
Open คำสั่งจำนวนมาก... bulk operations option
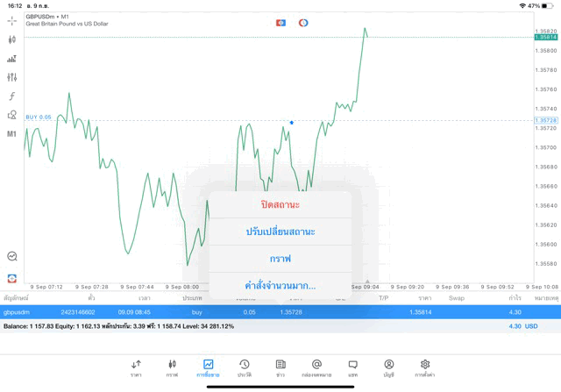[280, 286]
